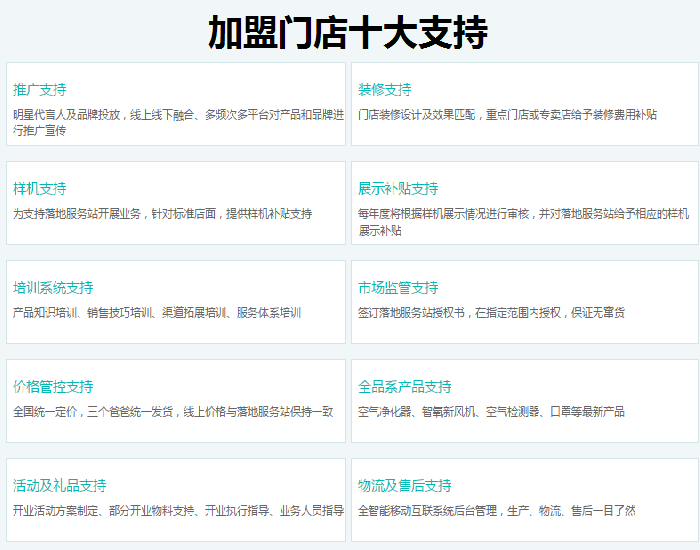Image resolution: width=700 pixels, height=550 pixels.
Task: Click the 产品知识培训、销售技巧培训 description
Action: point(156,313)
